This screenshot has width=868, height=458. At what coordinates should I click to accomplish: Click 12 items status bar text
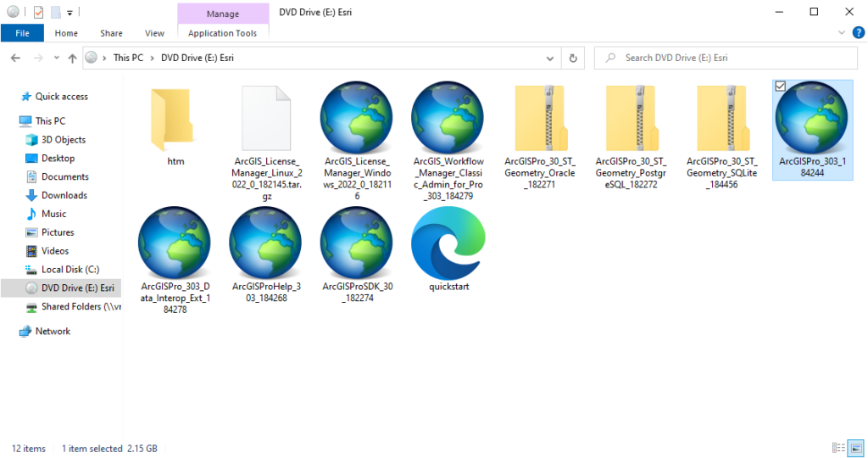click(x=29, y=449)
